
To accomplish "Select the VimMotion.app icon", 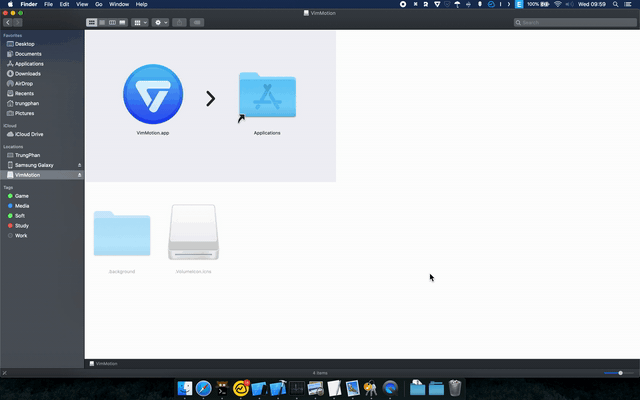I will click(153, 94).
